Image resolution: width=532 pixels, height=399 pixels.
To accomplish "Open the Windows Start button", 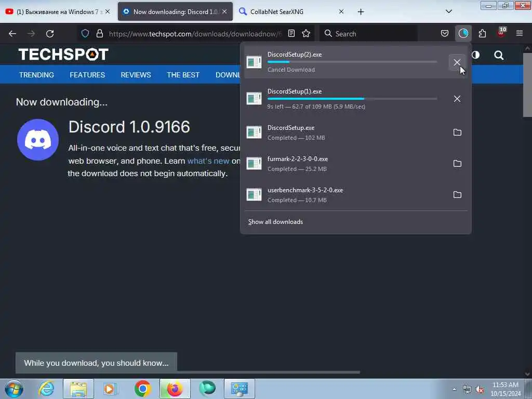I will (x=14, y=389).
